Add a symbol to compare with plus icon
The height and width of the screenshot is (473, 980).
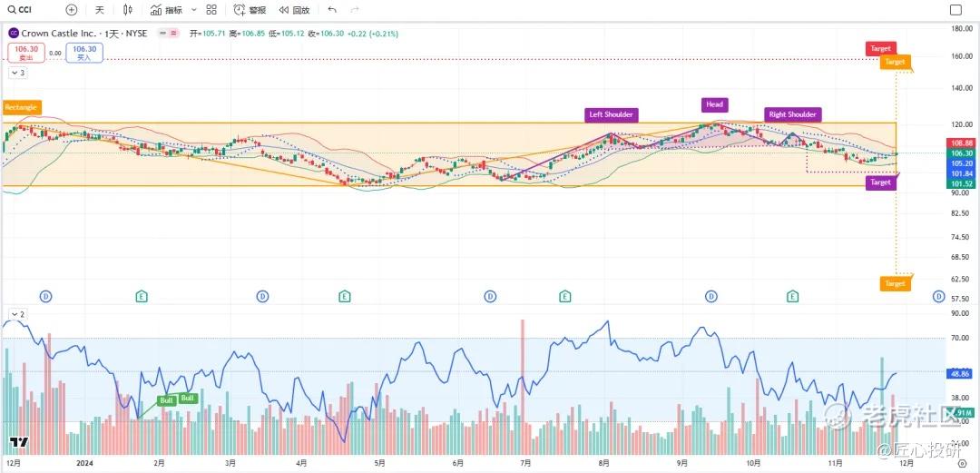[72, 9]
